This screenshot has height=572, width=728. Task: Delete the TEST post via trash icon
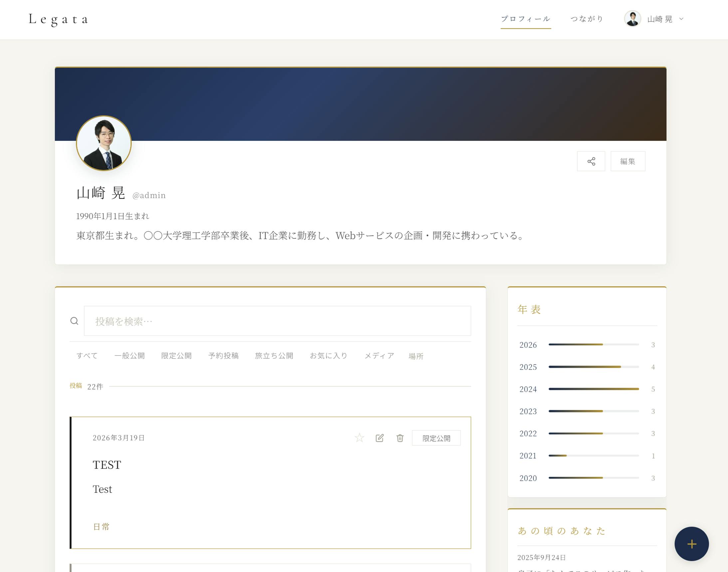(400, 438)
